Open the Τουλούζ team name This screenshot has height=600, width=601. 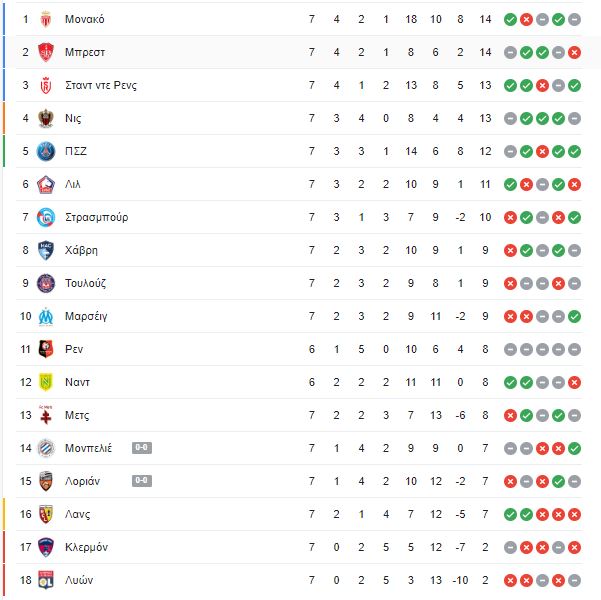(85, 283)
